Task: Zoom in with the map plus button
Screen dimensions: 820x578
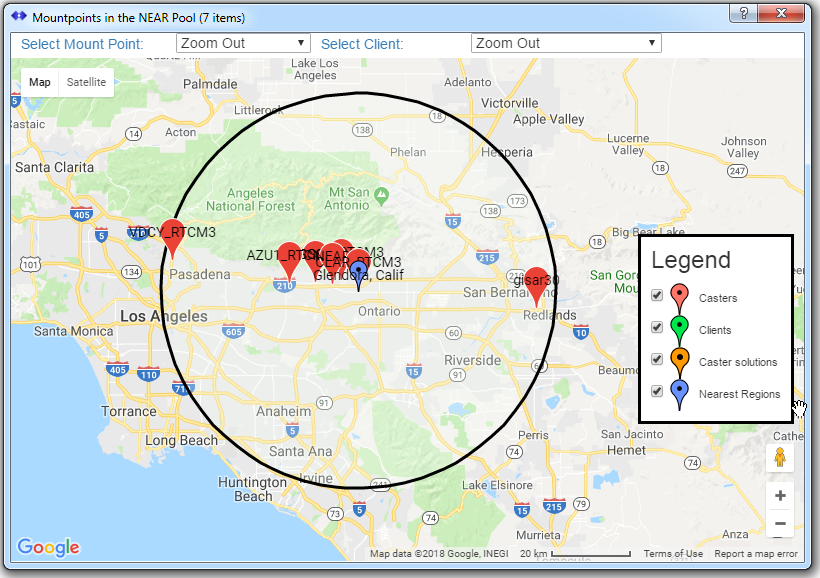Action: (780, 496)
